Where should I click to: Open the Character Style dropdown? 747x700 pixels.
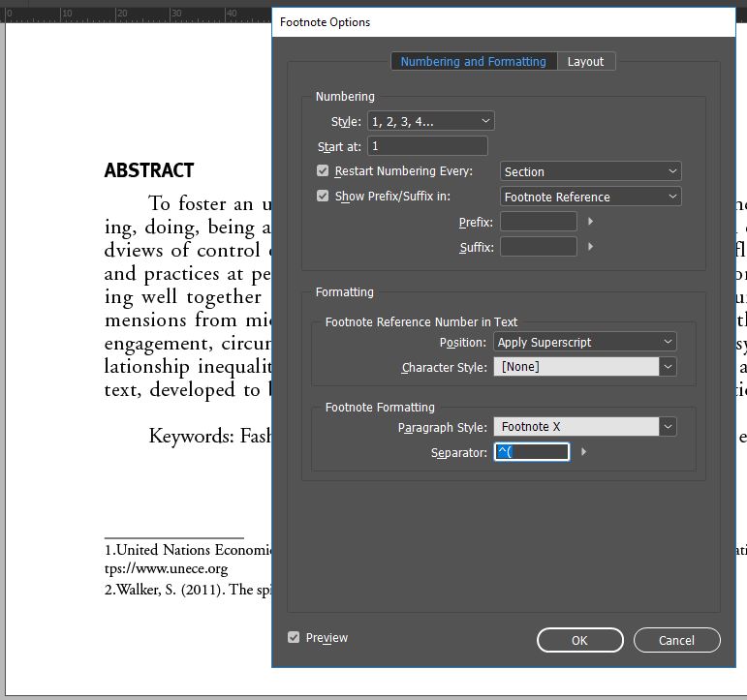click(668, 367)
